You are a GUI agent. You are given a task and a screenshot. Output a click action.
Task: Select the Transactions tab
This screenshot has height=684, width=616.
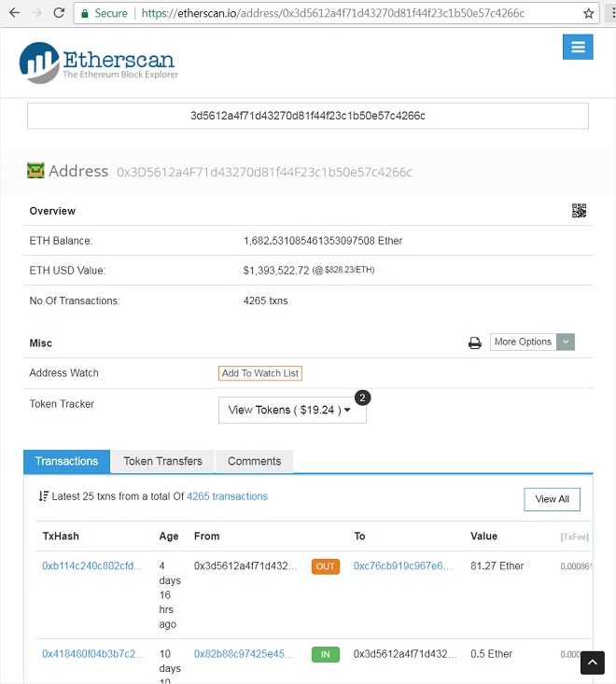pos(67,462)
